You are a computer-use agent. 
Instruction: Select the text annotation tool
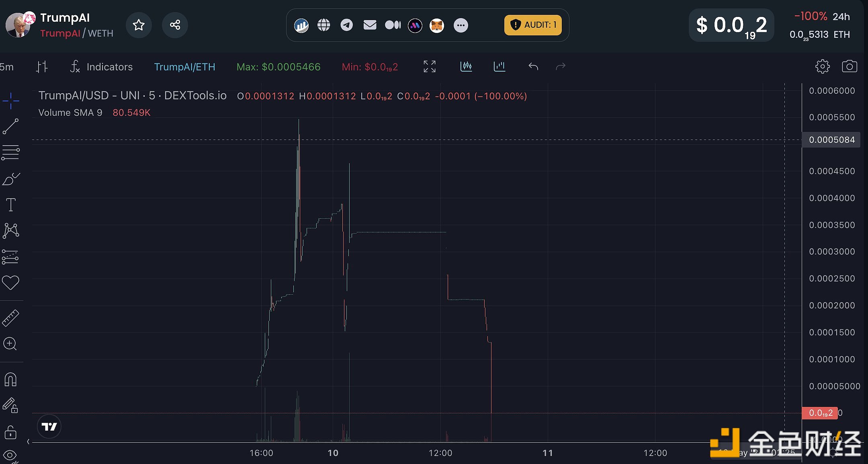click(11, 205)
